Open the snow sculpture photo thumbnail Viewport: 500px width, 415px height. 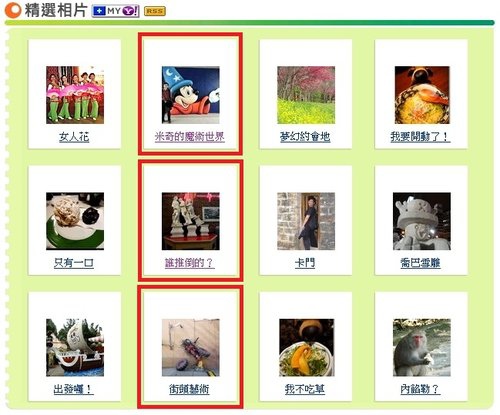422,221
